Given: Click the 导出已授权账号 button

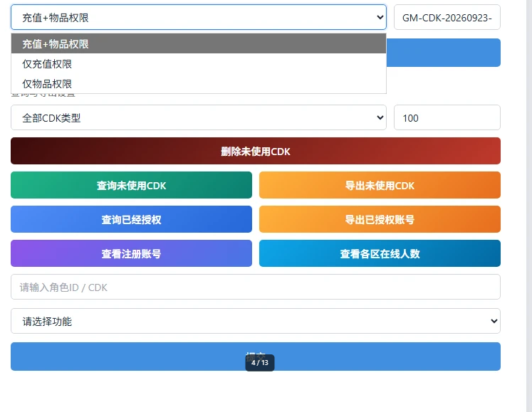Looking at the screenshot, I should pos(380,219).
